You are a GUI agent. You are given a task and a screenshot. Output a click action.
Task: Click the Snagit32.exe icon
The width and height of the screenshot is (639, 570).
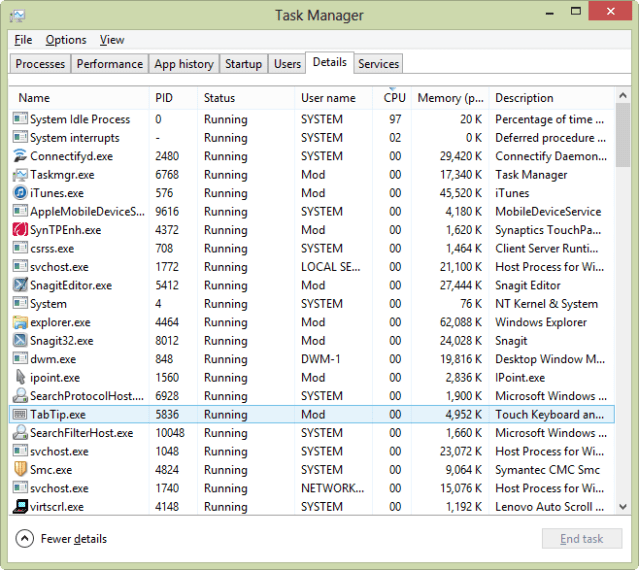(x=20, y=341)
